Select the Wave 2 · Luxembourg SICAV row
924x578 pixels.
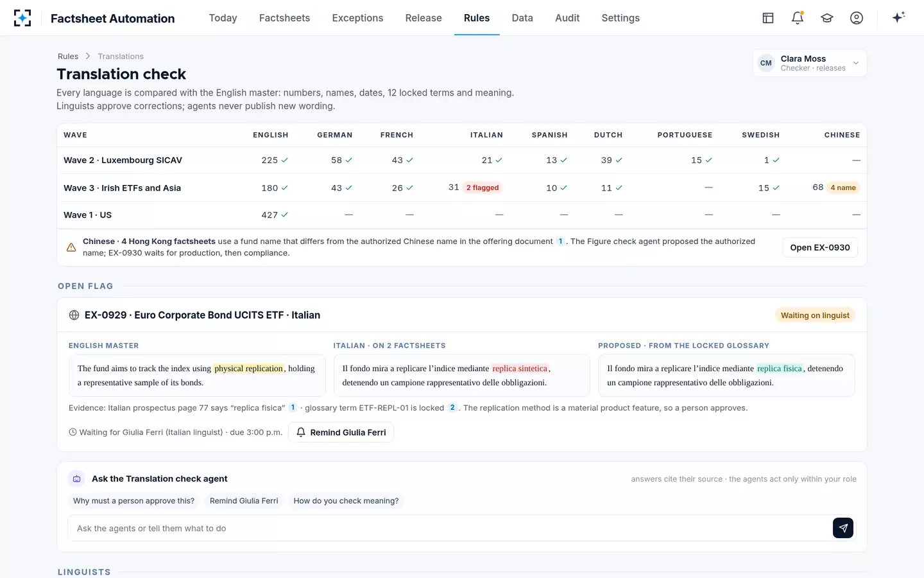coord(462,160)
